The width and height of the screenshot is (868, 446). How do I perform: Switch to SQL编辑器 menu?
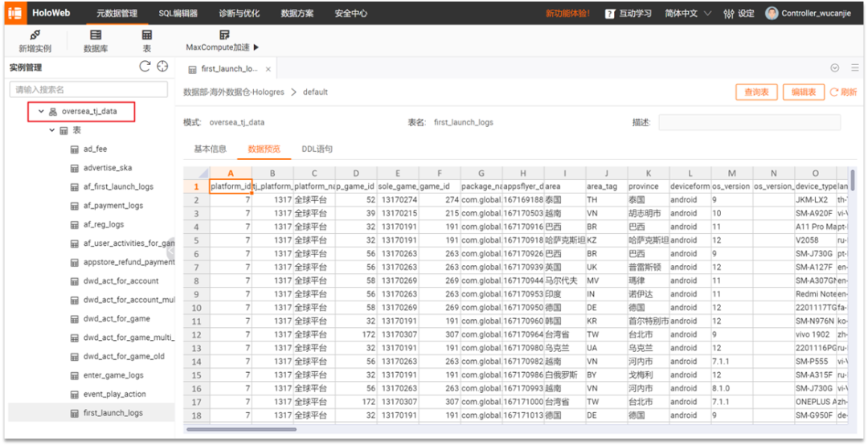pyautogui.click(x=178, y=14)
